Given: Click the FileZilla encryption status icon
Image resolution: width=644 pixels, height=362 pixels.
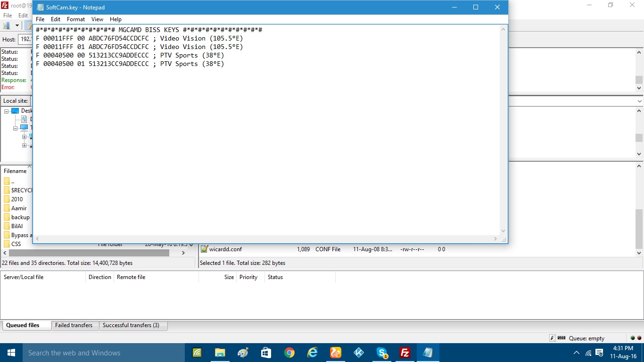Looking at the screenshot, I should [x=552, y=338].
